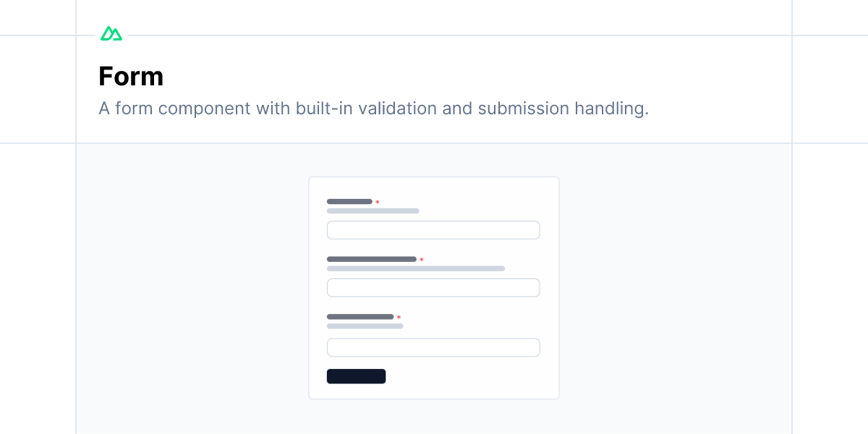Click the third field's red asterisk
The image size is (868, 434).
399,318
